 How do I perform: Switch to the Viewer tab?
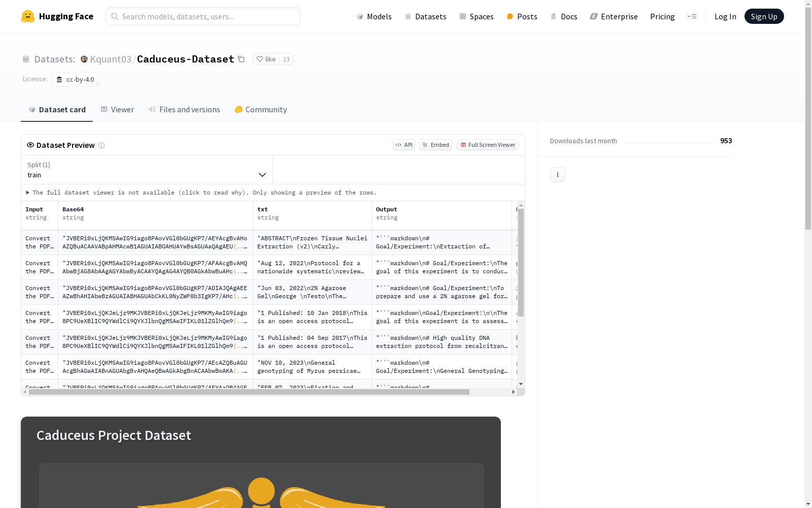point(117,109)
